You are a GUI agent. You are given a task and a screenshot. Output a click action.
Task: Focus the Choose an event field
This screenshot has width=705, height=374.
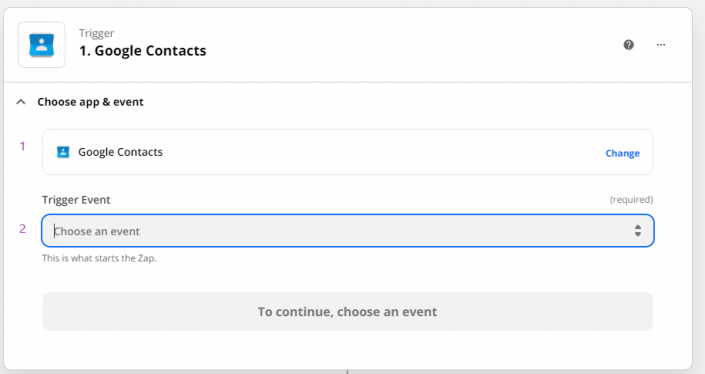pyautogui.click(x=348, y=231)
